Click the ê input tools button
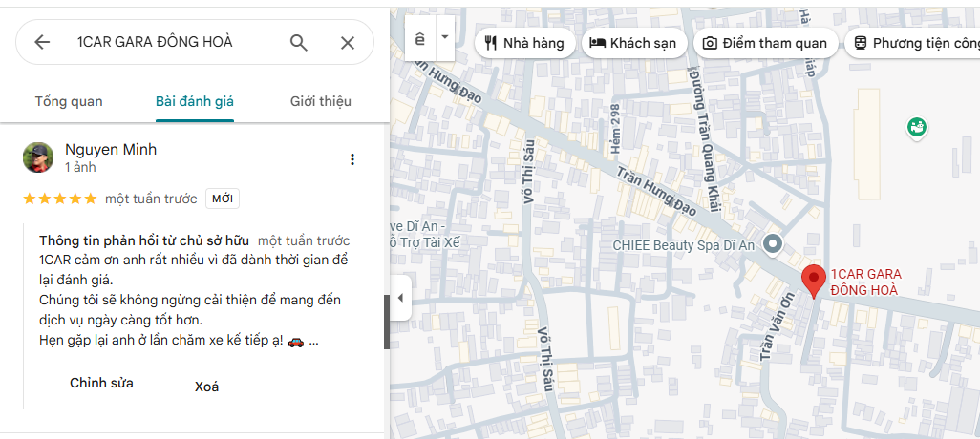This screenshot has height=439, width=980. pyautogui.click(x=420, y=39)
